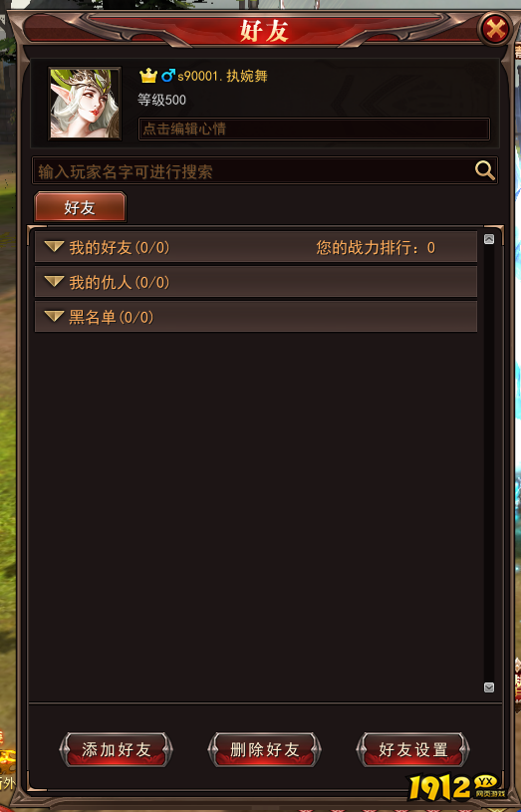Screen dimensions: 521x812
Task: Click the friend list scrollbar track
Action: (x=489, y=463)
